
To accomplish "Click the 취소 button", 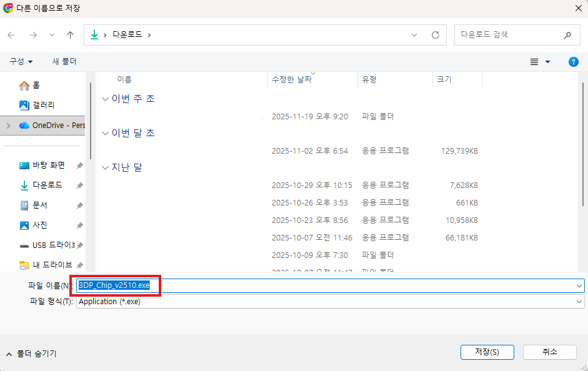I will click(550, 352).
